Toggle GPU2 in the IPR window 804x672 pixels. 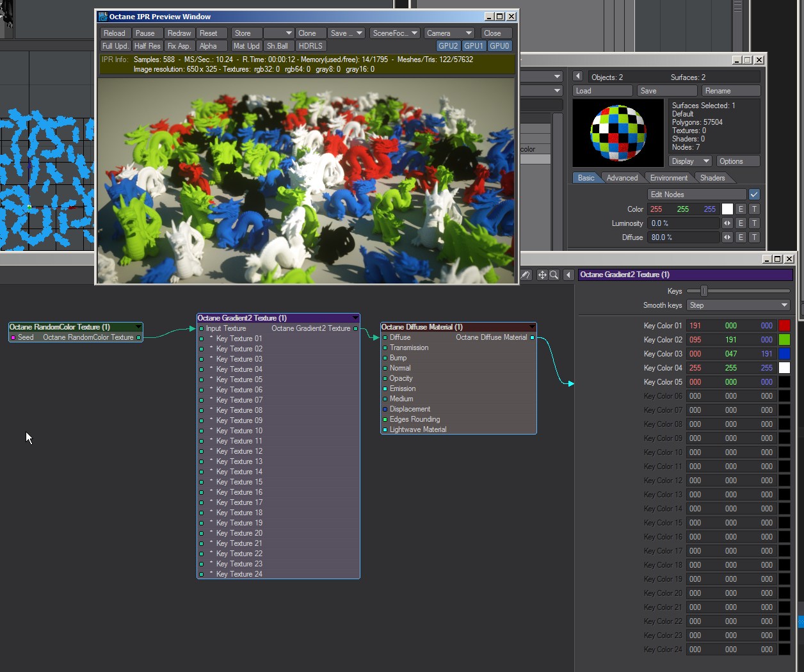(x=448, y=46)
